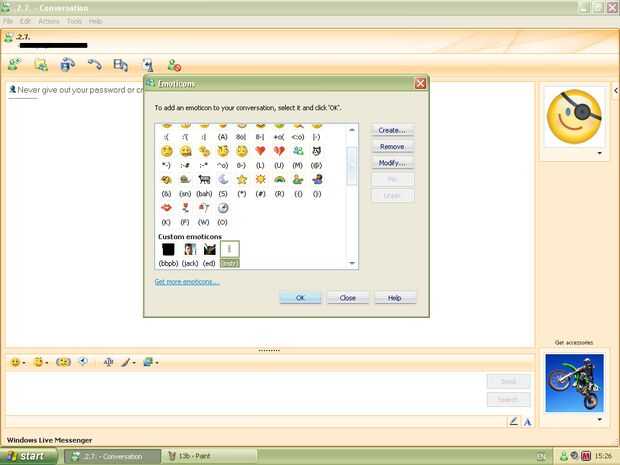Open the Tools menu
This screenshot has width=620, height=465.
(74, 21)
